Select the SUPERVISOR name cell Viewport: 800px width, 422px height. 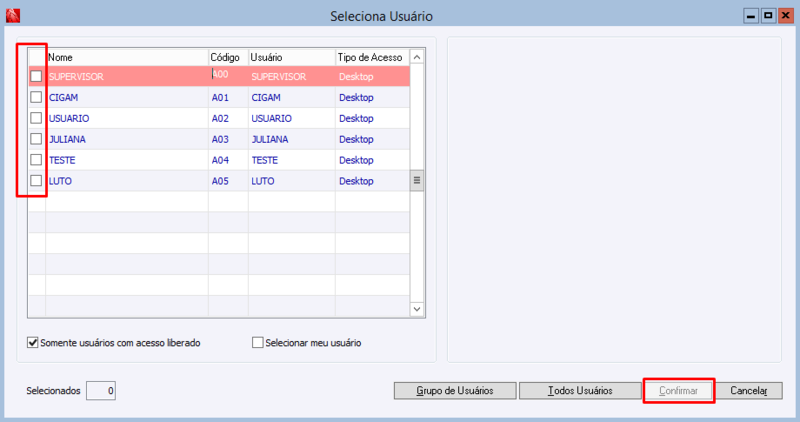point(127,77)
